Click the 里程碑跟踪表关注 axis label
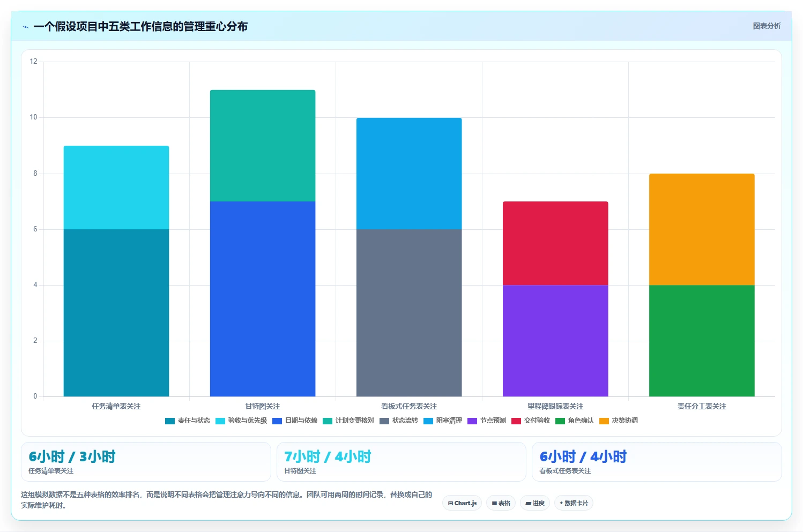 click(555, 407)
